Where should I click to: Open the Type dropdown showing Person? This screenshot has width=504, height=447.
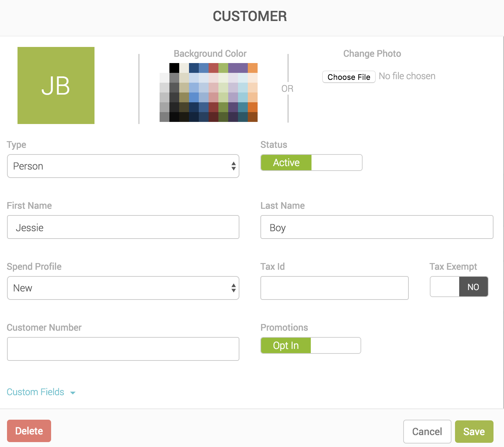[x=123, y=166]
